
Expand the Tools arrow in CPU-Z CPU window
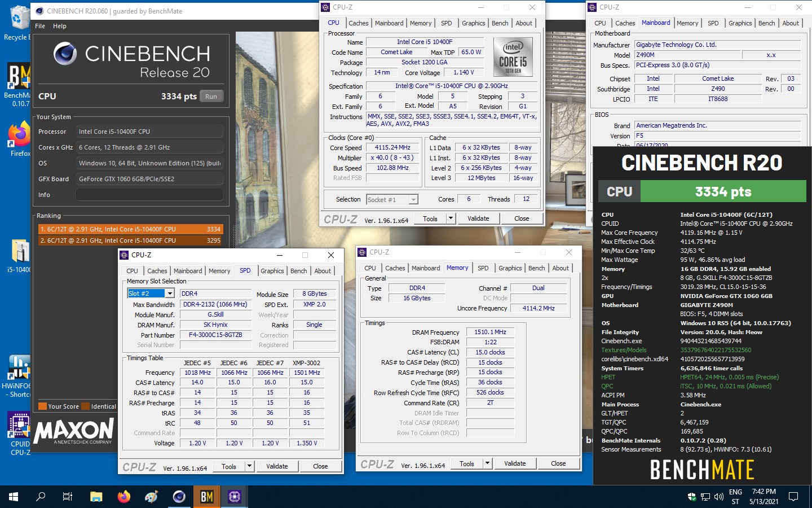(451, 218)
